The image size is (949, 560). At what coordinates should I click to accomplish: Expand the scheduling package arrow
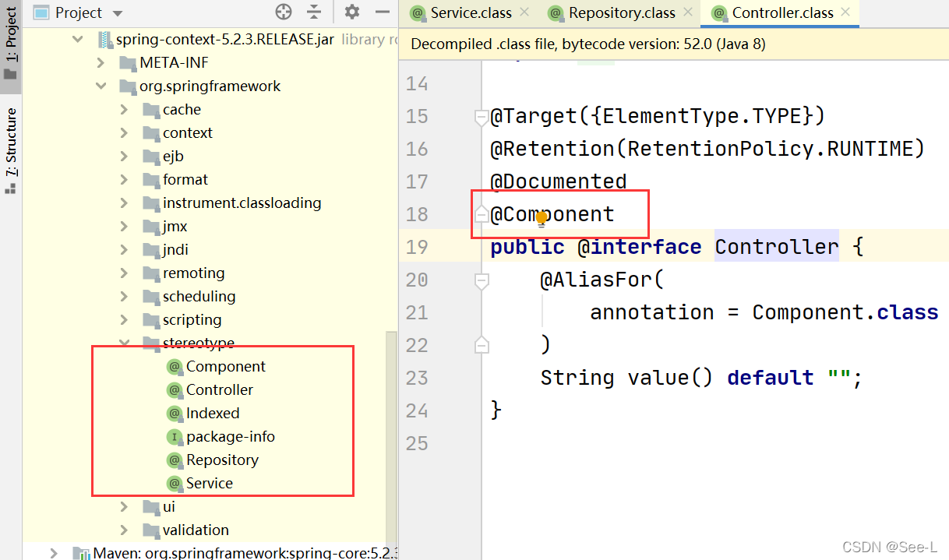pyautogui.click(x=125, y=296)
